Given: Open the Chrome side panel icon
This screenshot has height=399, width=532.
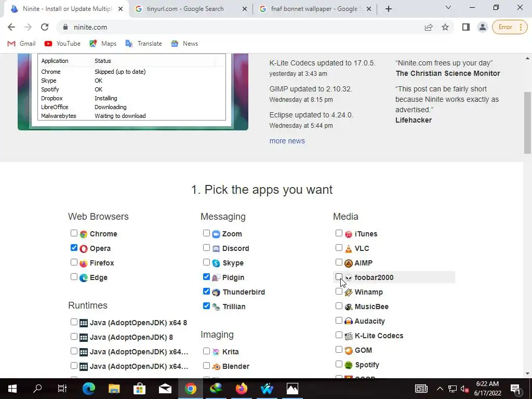Looking at the screenshot, I should coord(466,27).
